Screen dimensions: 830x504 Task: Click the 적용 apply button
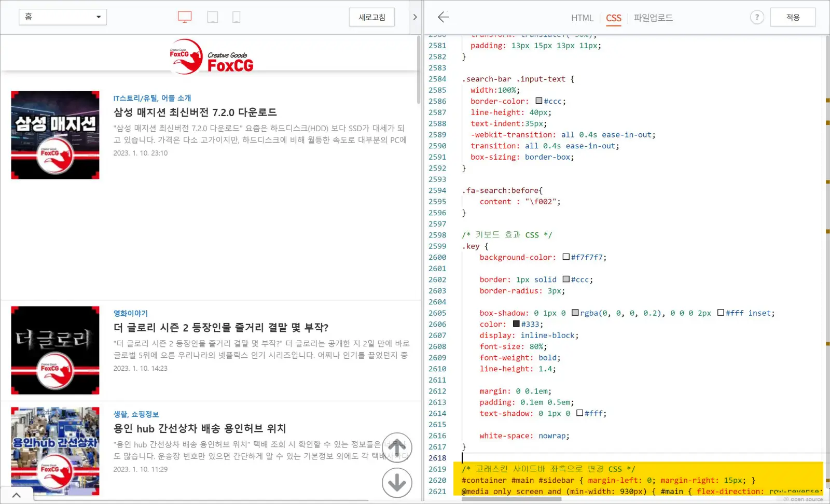[x=793, y=17]
